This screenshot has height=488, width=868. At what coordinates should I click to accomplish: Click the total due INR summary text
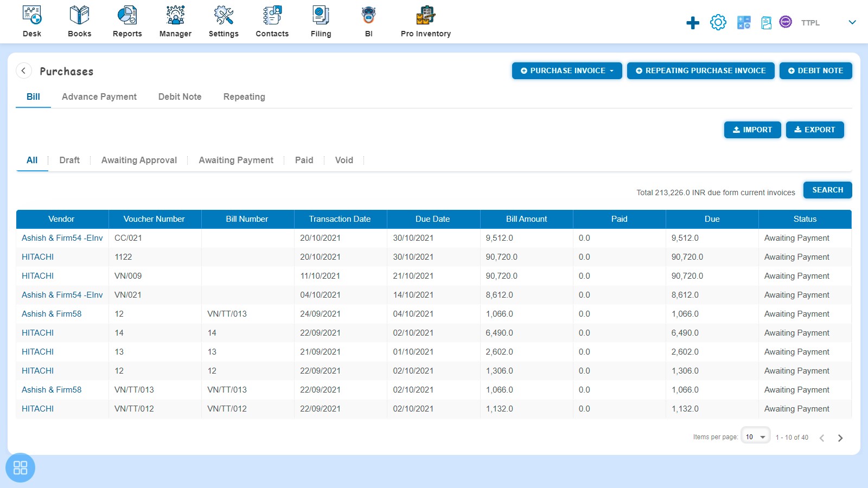pyautogui.click(x=716, y=192)
